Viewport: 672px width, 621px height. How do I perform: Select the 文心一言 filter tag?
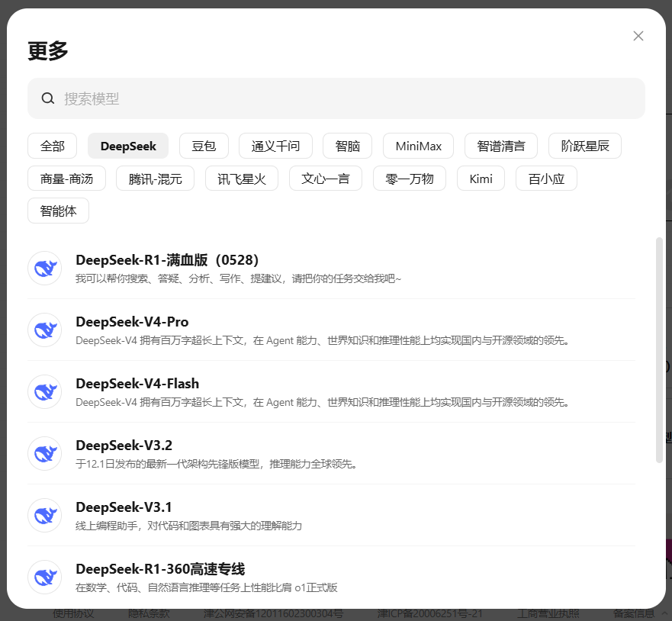326,179
